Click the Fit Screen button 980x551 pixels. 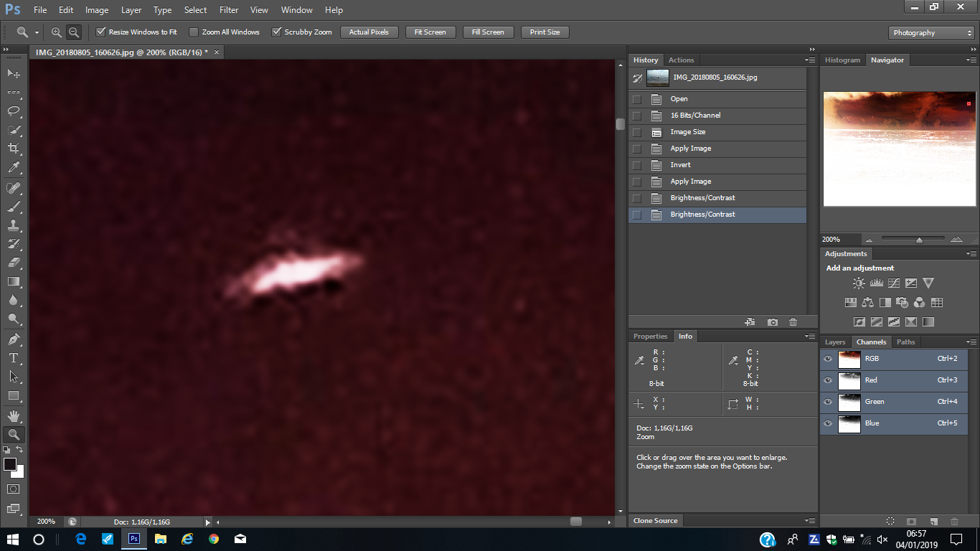tap(430, 32)
